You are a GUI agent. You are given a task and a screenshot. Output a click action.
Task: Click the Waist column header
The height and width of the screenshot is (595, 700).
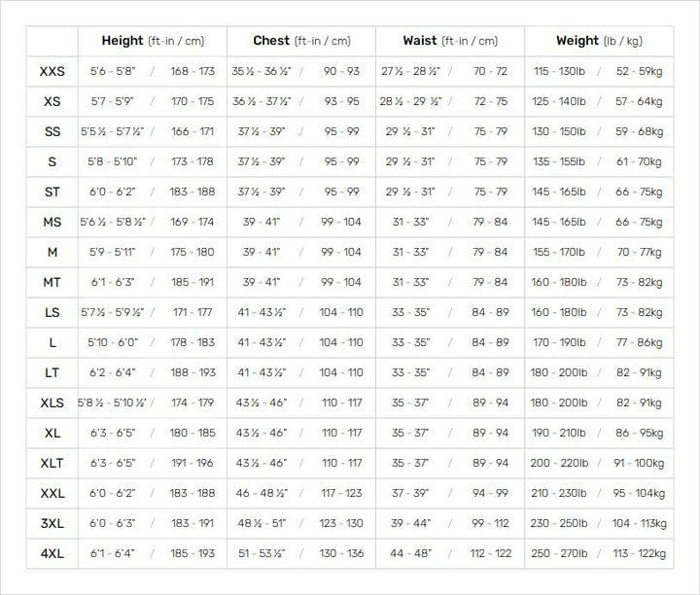click(449, 41)
